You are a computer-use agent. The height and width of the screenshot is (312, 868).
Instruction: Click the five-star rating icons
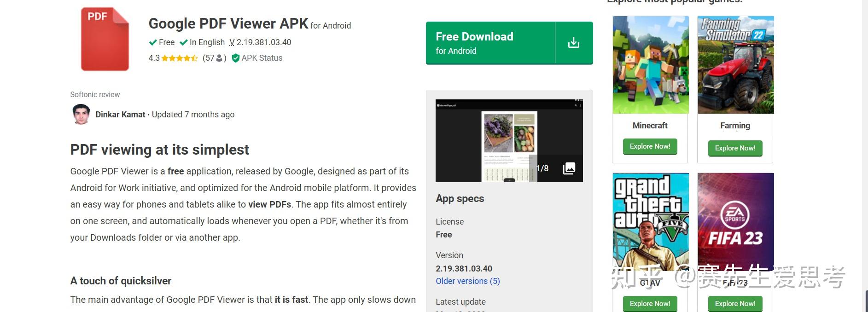(180, 58)
